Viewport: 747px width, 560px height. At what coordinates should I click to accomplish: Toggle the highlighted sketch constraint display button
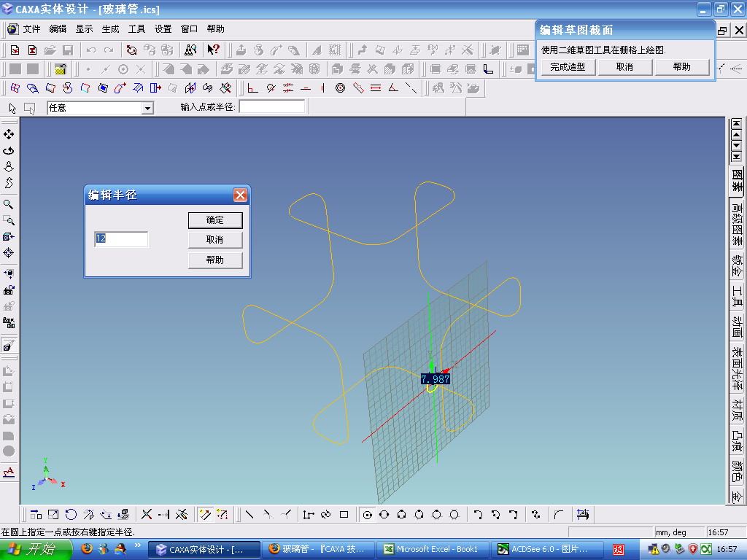tap(205, 515)
